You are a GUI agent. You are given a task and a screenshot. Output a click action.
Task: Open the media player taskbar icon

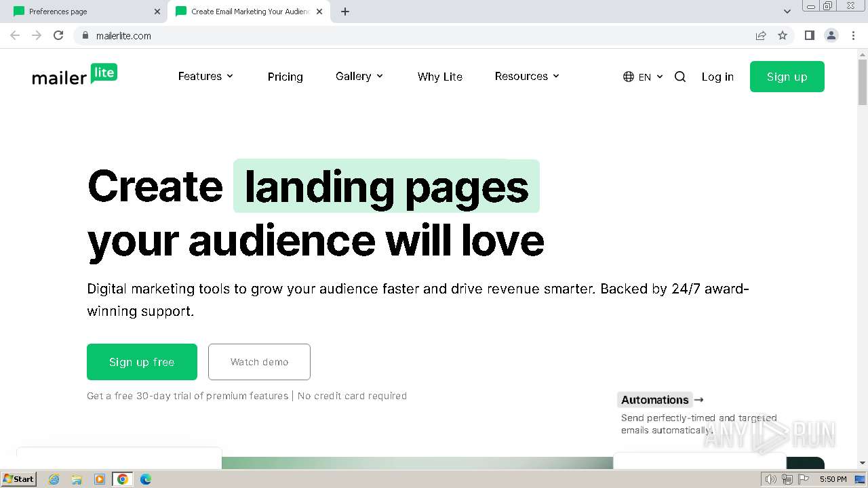100,479
